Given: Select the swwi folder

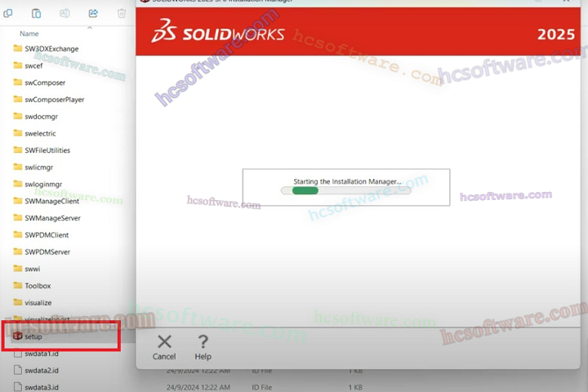Looking at the screenshot, I should [x=27, y=269].
